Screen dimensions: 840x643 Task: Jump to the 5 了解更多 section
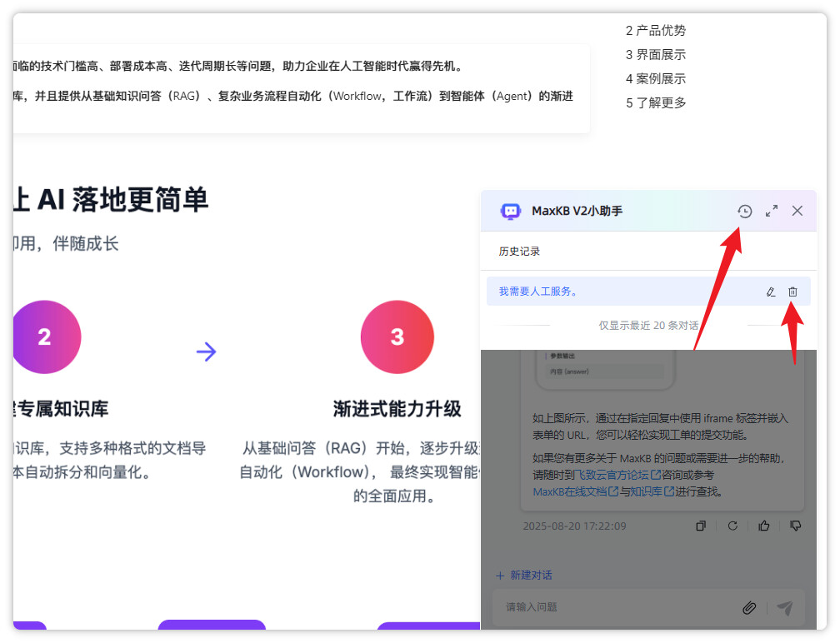656,102
